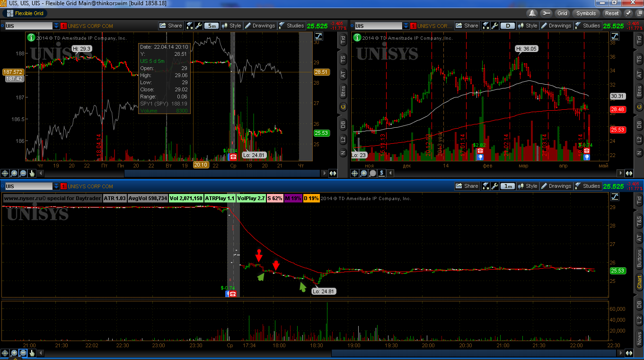Screen dimensions: 644x360
Task: Open quick time frame icon on daily chart
Action: [485, 26]
